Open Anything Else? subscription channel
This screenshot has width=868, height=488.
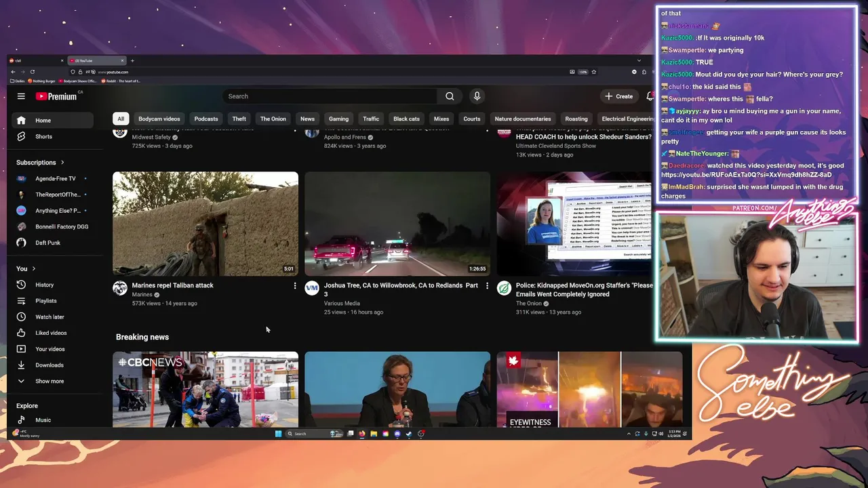click(x=53, y=210)
